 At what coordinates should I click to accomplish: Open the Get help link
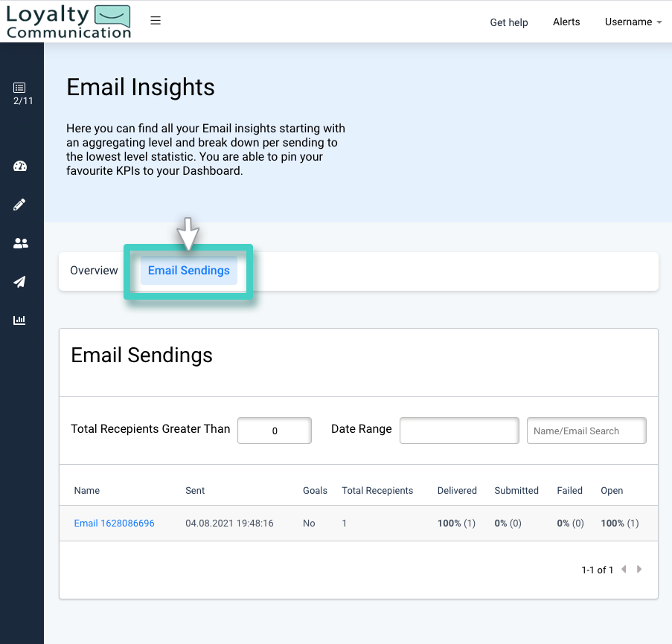508,22
